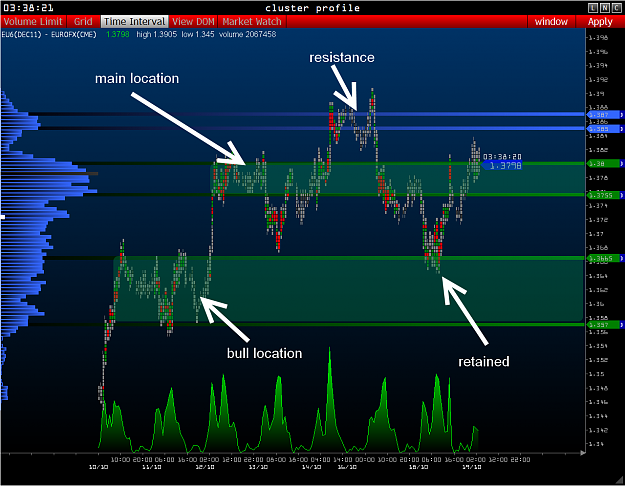Select the green 1.38 price level marker
625x486 pixels.
point(603,163)
